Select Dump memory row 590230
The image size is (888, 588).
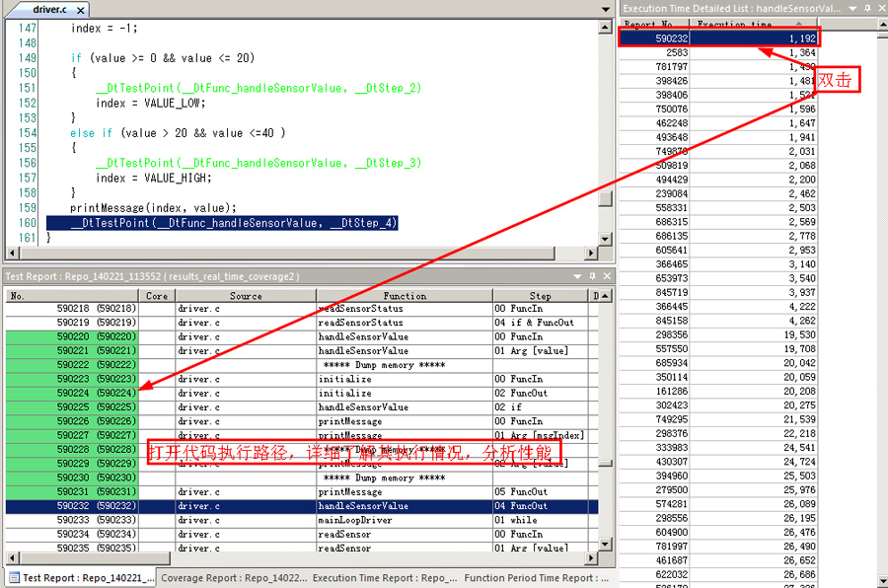(x=302, y=478)
